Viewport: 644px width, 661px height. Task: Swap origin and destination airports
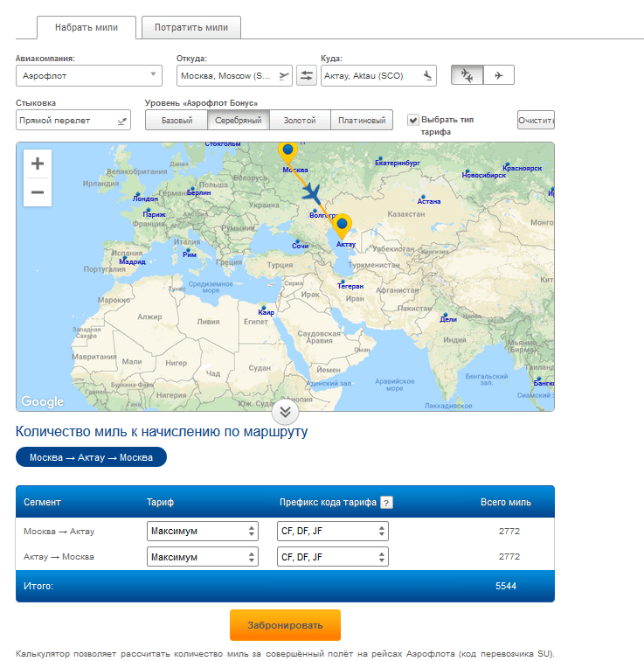307,75
